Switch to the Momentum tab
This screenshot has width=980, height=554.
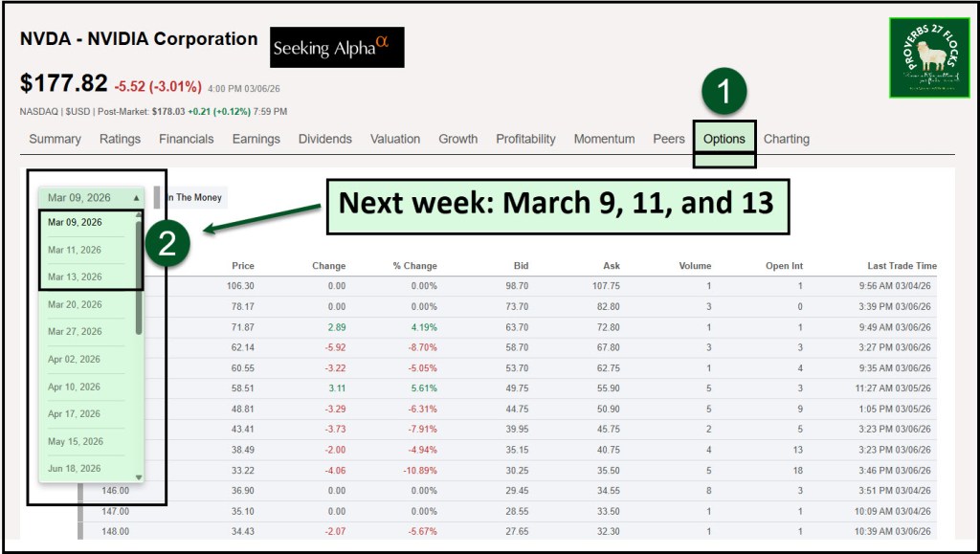point(604,139)
